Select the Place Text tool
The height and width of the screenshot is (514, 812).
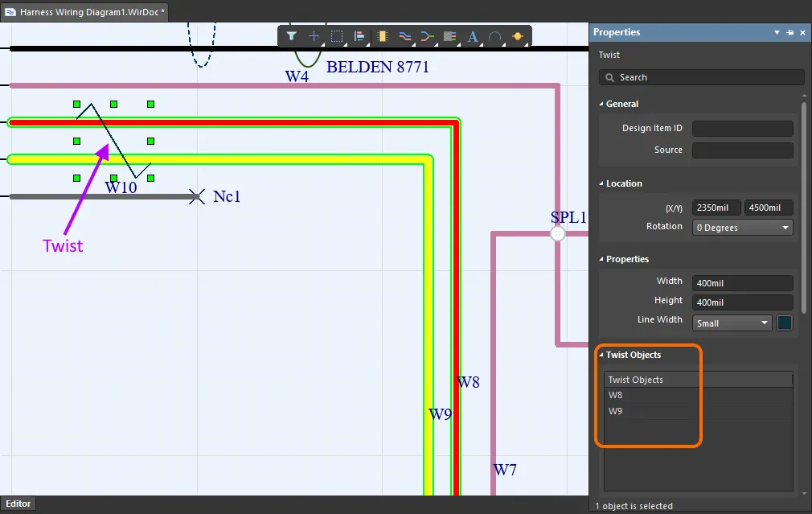point(473,36)
